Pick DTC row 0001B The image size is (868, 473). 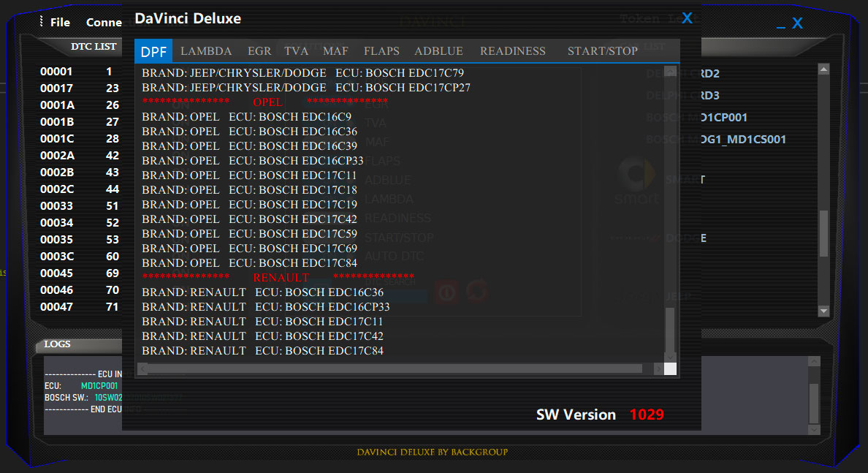coord(80,122)
